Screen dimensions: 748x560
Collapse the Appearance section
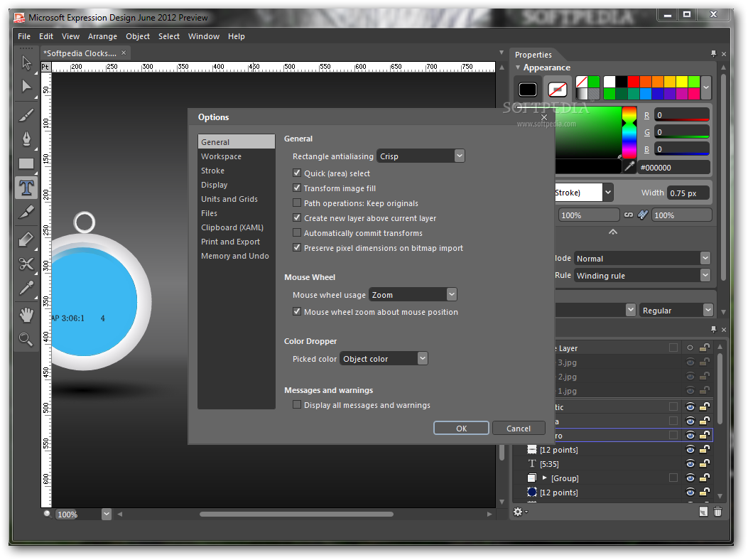click(518, 68)
